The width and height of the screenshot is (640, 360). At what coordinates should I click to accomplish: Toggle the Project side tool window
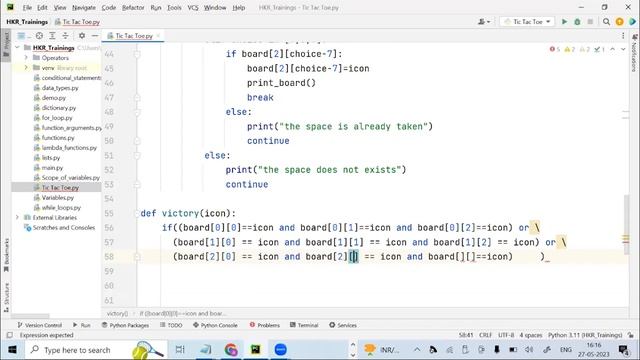coord(6,45)
